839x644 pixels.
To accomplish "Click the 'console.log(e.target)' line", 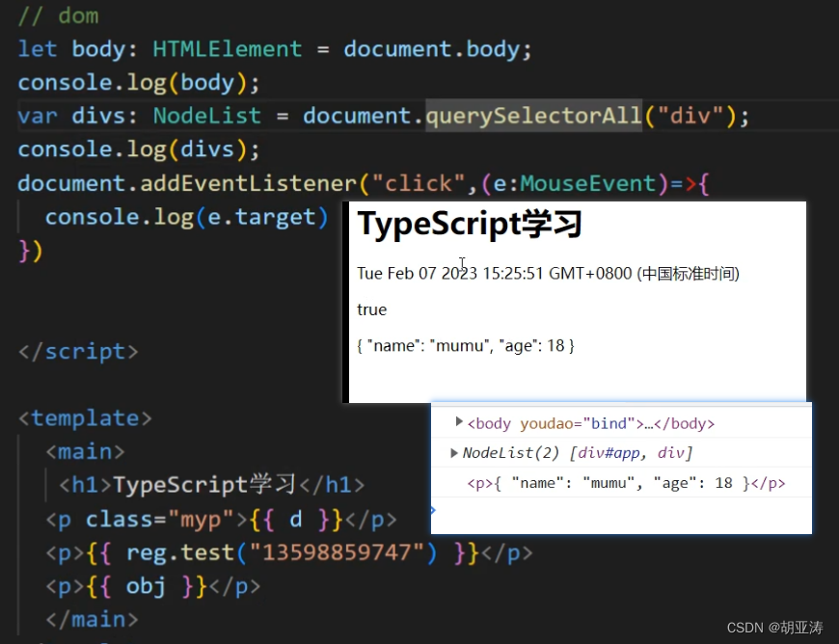I will pos(186,217).
